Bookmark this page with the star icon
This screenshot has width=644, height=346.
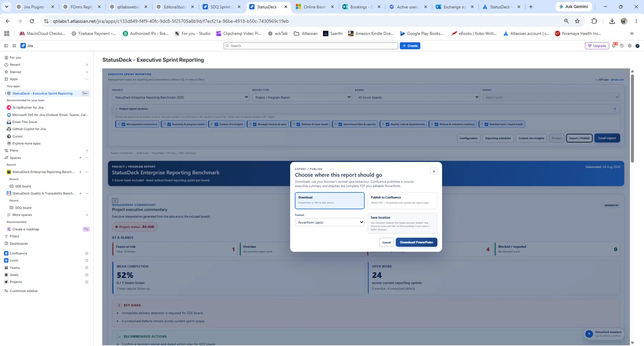tap(577, 21)
